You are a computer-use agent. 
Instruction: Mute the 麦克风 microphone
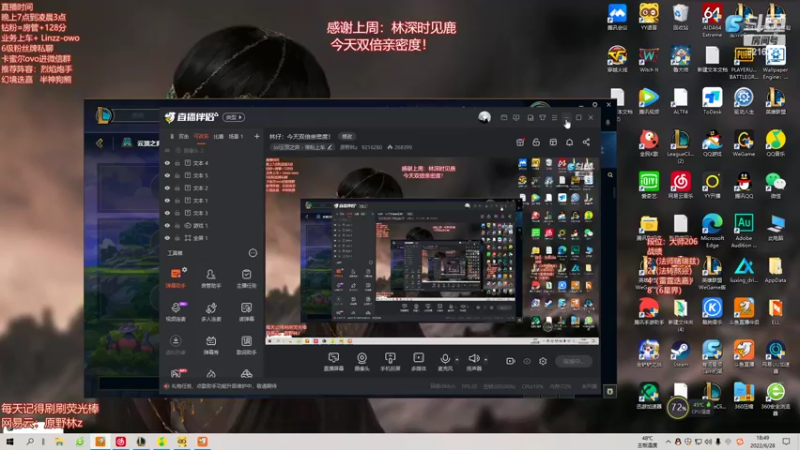click(x=445, y=361)
